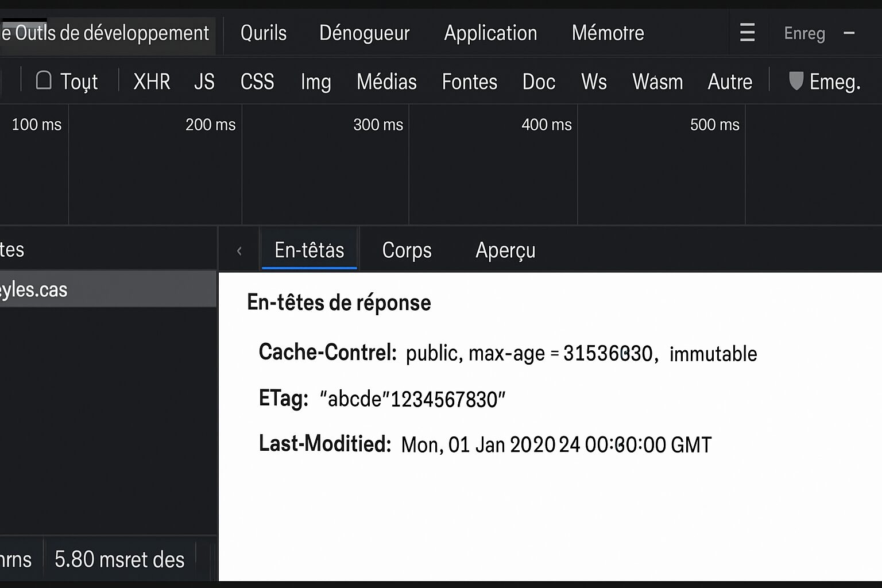
Task: Click the shield icon beside Emeg.
Action: click(796, 81)
